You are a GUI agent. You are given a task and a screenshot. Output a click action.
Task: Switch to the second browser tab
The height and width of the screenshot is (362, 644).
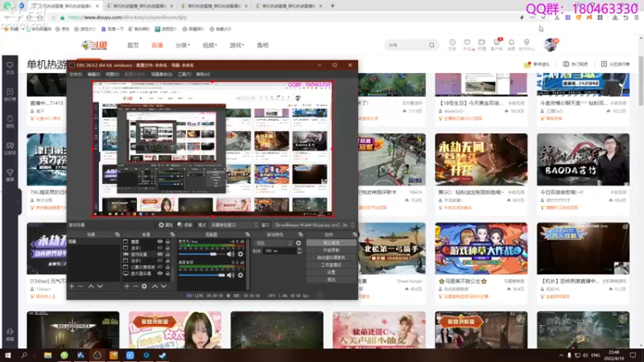tap(138, 6)
